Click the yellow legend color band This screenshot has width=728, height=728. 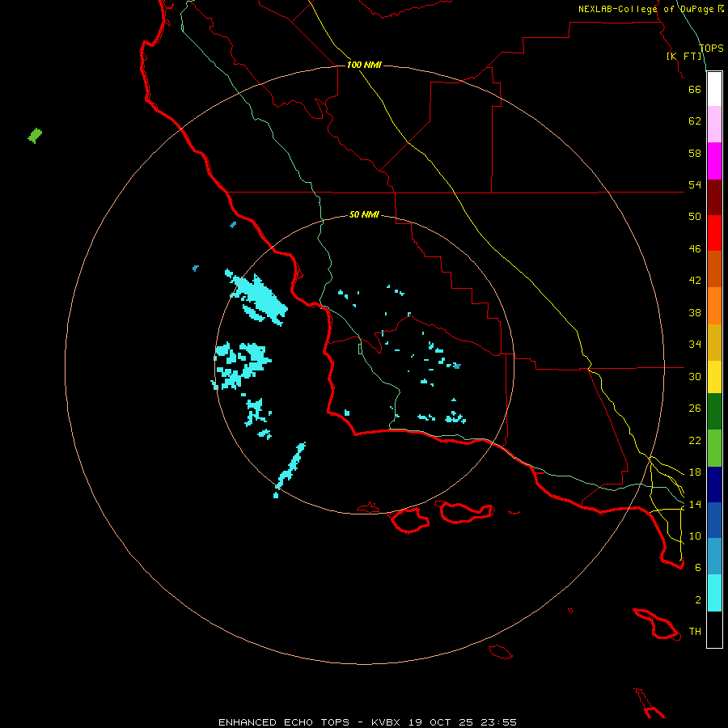714,377
